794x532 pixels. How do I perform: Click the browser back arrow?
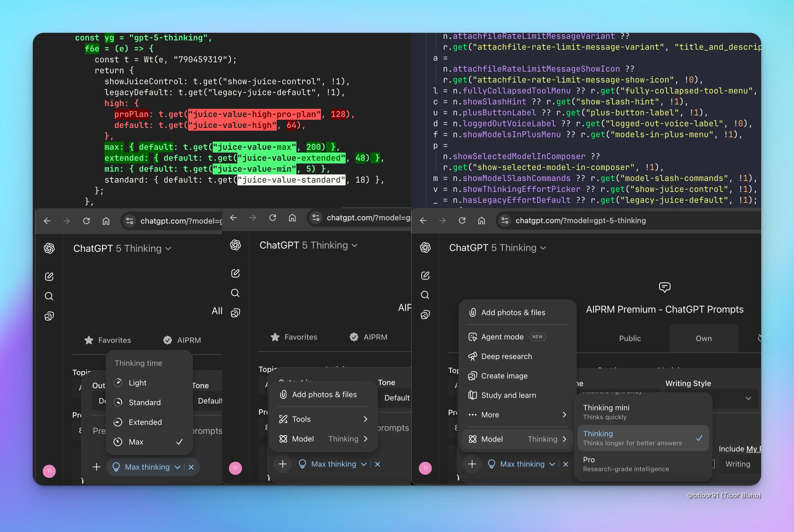tap(47, 221)
